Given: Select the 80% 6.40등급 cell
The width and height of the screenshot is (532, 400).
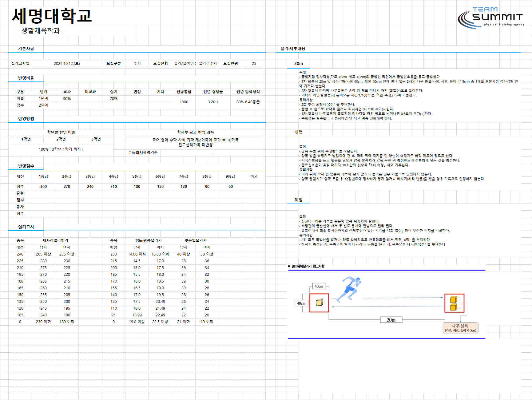Looking at the screenshot, I should [248, 102].
